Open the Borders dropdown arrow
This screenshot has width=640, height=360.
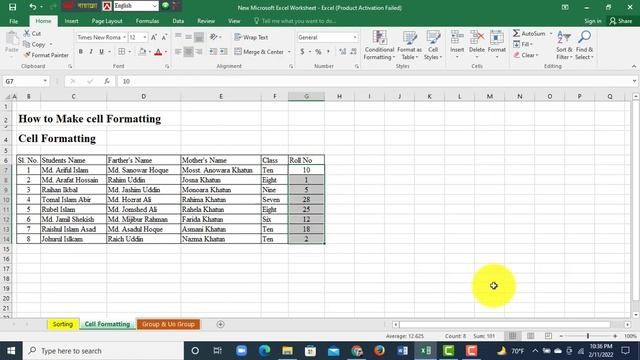pyautogui.click(x=130, y=52)
